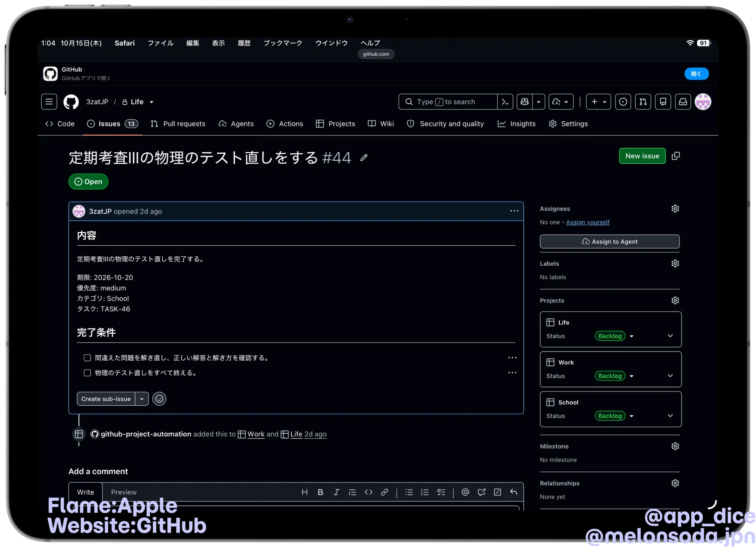The width and height of the screenshot is (756, 548).
Task: Edit Relationships with gear icon
Action: coord(675,483)
